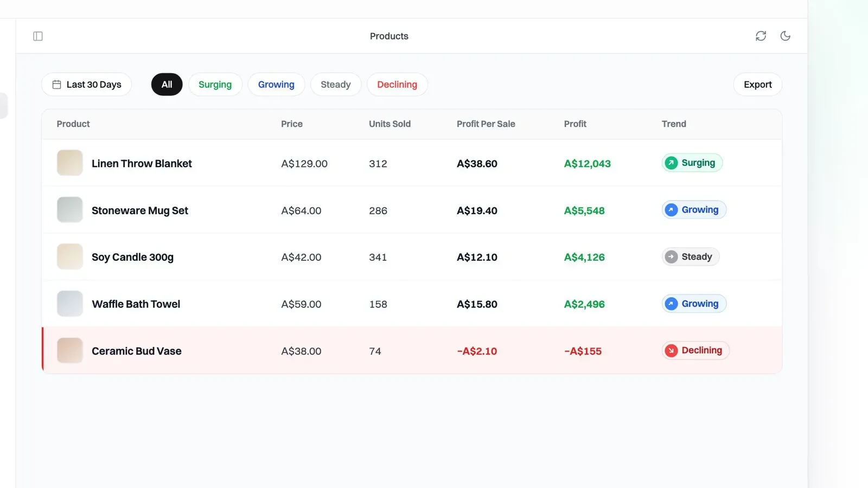Screen dimensions: 868x488
Task: Select Stoneware Mug Set product name
Action: pos(140,210)
